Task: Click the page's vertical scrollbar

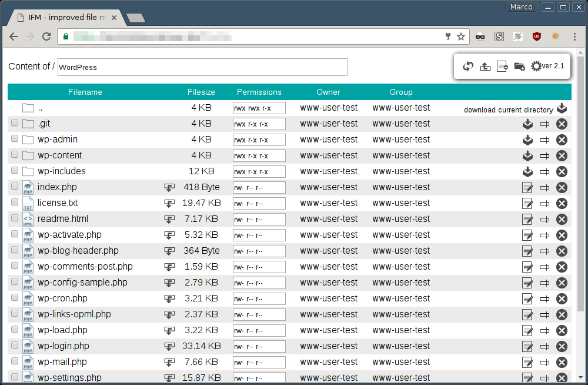Action: [580, 184]
